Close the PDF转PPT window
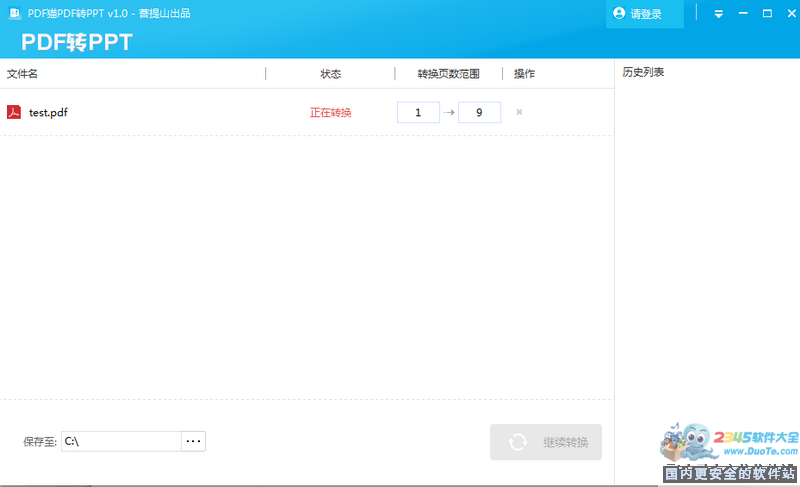 pyautogui.click(x=791, y=14)
